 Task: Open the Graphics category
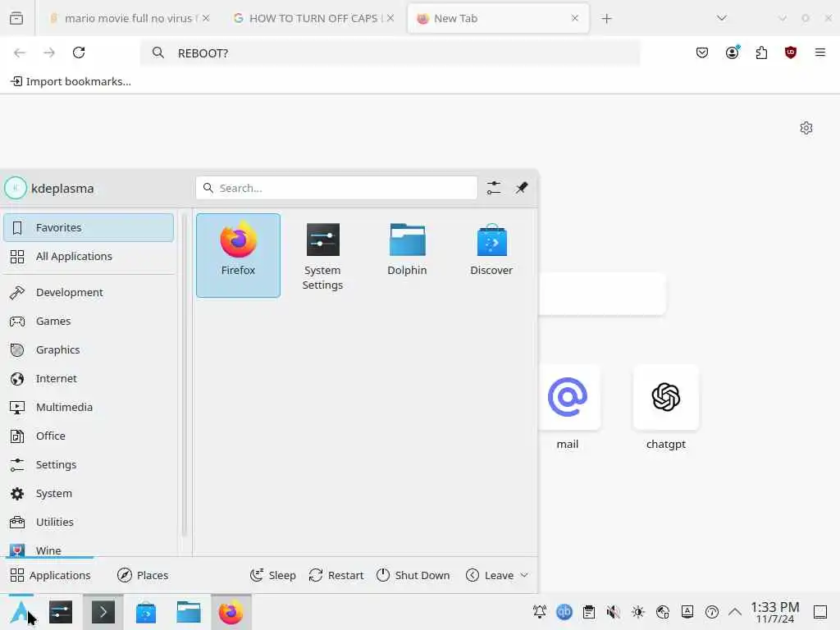point(89,349)
